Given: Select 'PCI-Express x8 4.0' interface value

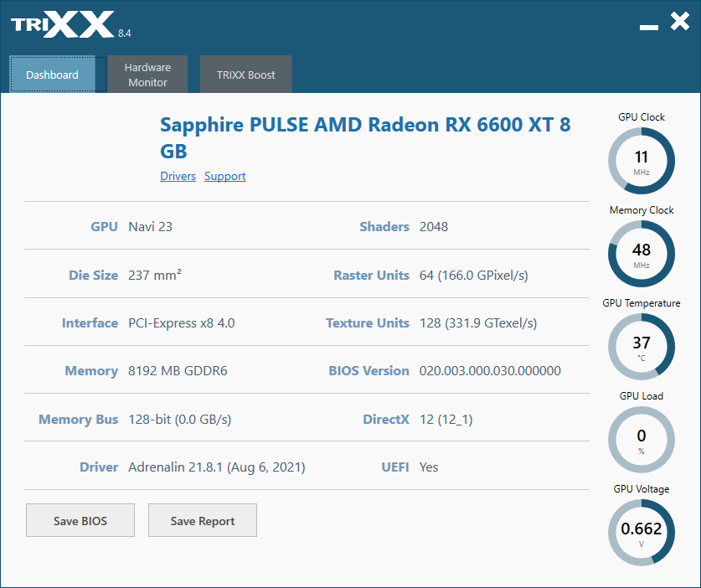Looking at the screenshot, I should point(182,322).
